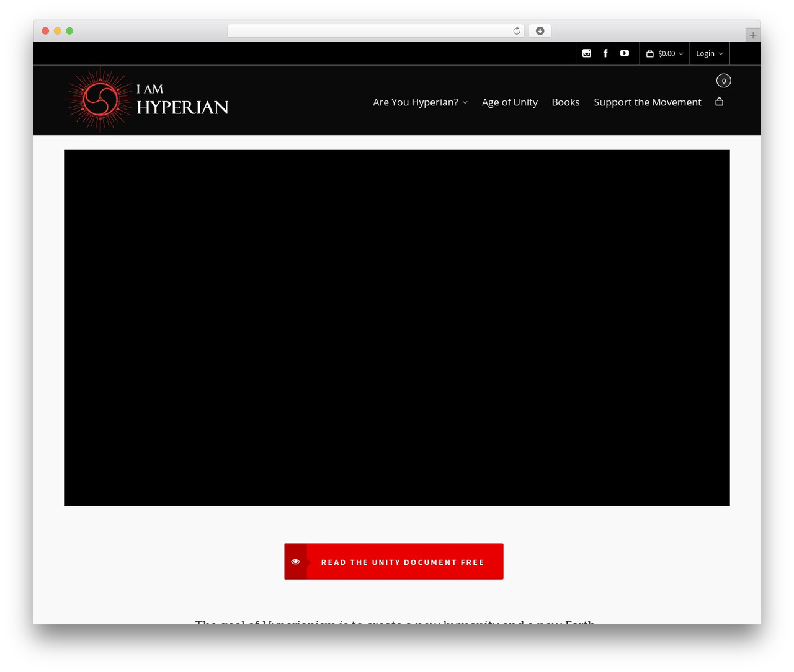The image size is (794, 672).
Task: Open the Facebook social icon
Action: click(x=605, y=53)
